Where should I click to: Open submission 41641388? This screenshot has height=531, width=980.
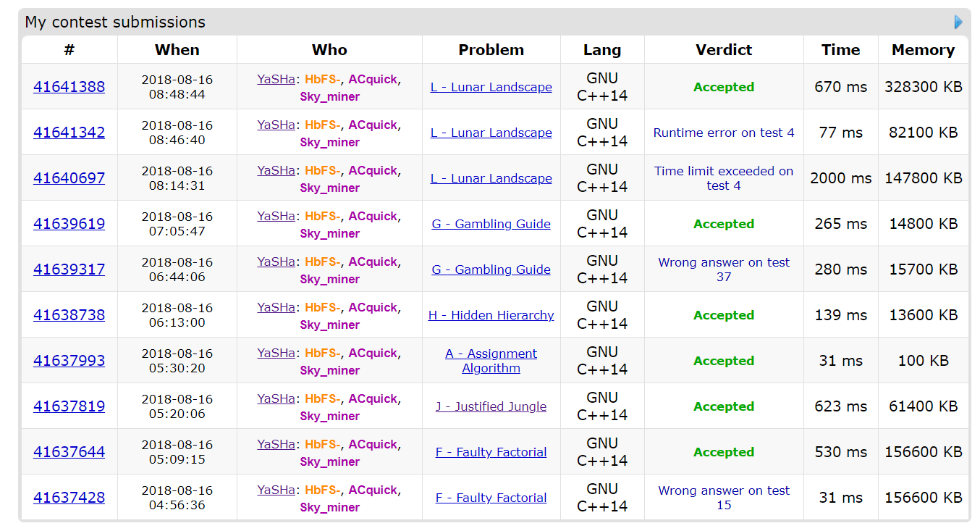69,87
